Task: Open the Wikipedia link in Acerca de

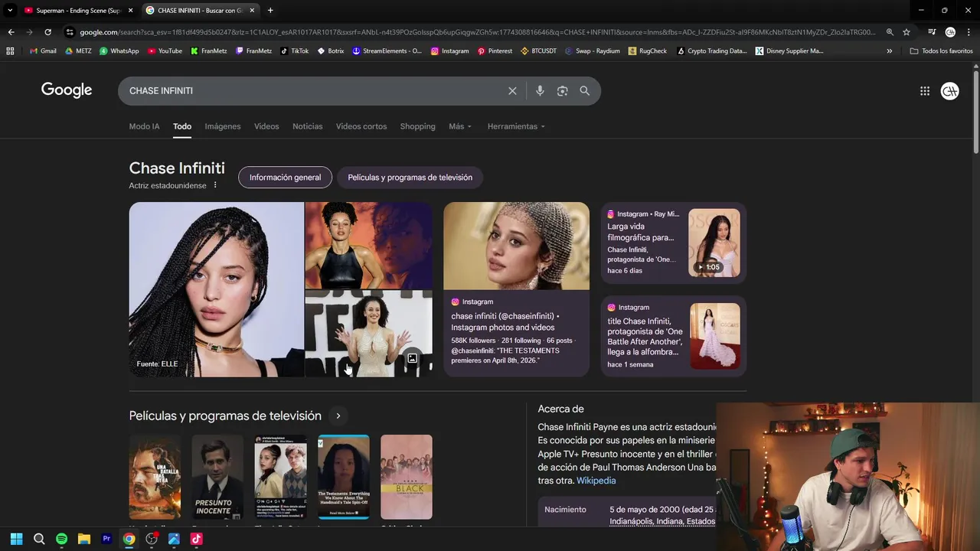Action: point(596,481)
